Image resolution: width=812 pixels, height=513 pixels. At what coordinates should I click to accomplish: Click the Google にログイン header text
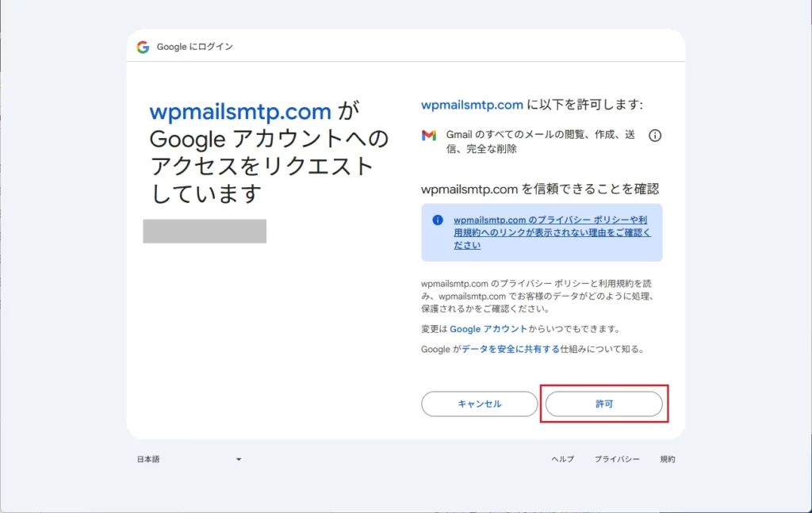click(x=195, y=47)
